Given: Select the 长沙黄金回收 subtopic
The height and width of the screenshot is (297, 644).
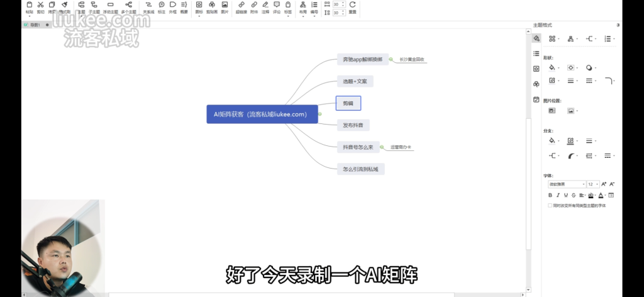Looking at the screenshot, I should 411,60.
